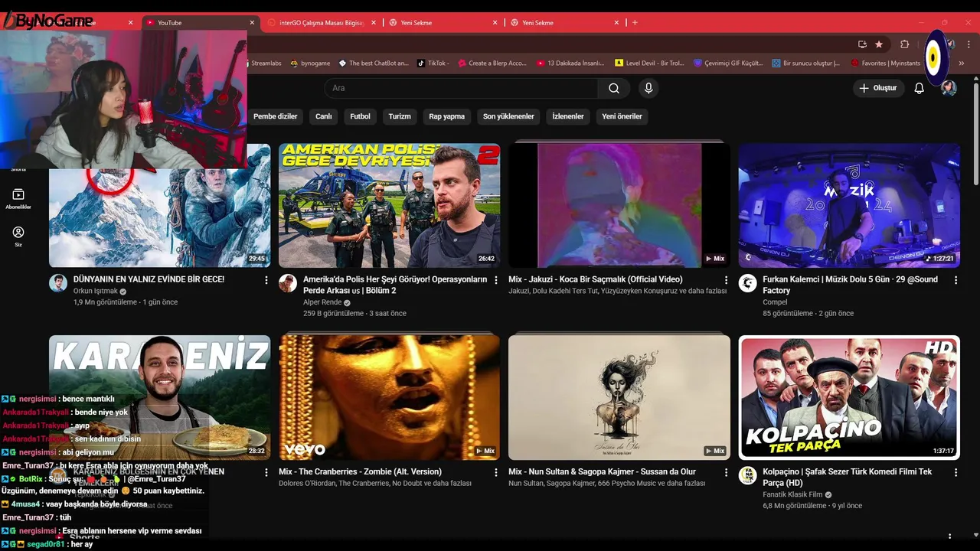Select the İzlenenler filter chip
This screenshot has width=980, height=551.
click(568, 116)
